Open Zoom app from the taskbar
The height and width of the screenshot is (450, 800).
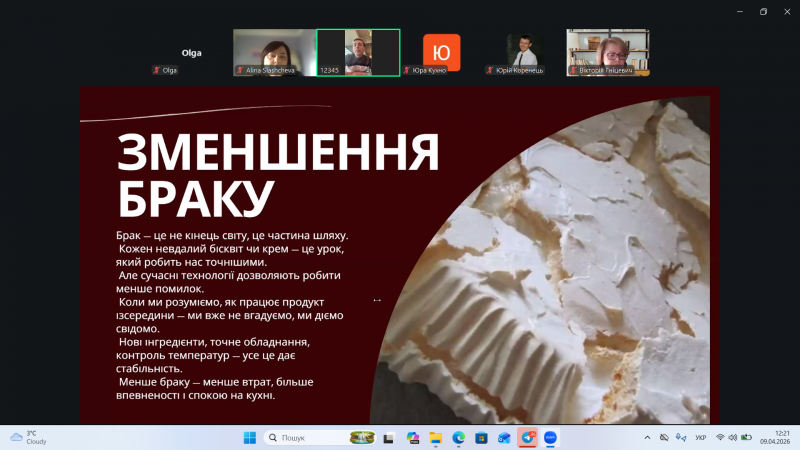click(x=550, y=438)
